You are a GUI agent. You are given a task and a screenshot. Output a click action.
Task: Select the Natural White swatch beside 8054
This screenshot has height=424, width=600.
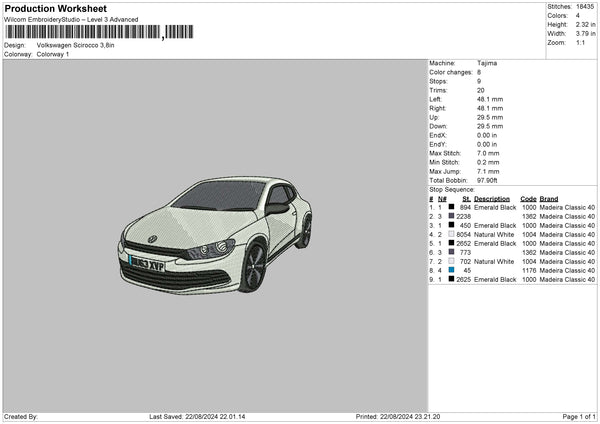point(452,234)
